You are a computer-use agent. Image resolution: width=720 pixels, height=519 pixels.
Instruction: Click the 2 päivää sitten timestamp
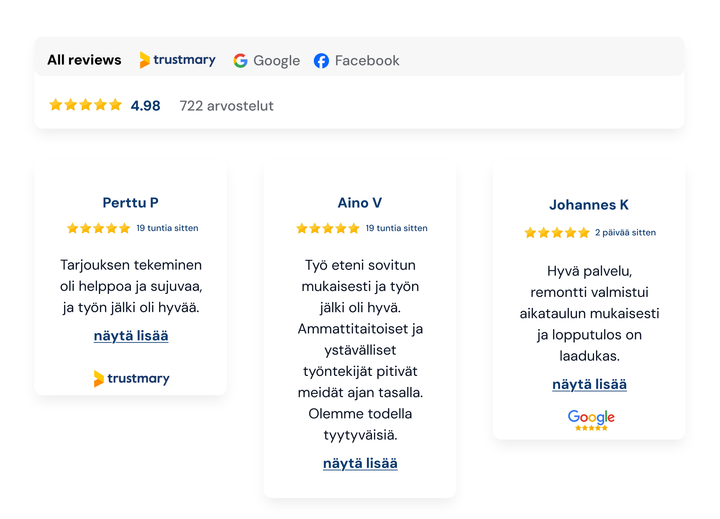pos(625,233)
